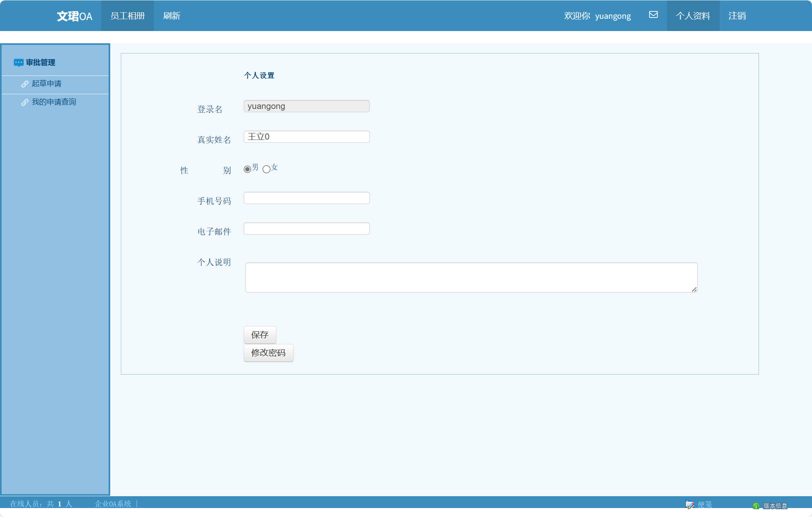Click inside the 真实姓名 name field

point(307,136)
